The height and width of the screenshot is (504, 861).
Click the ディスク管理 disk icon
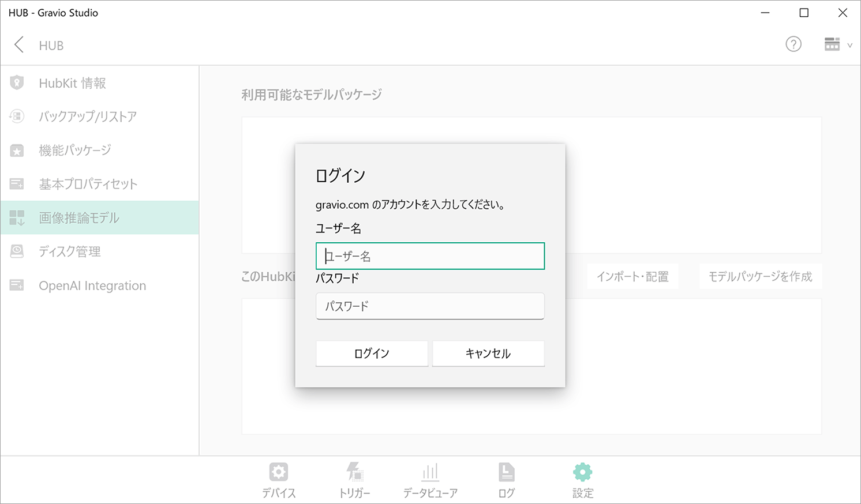pos(17,251)
